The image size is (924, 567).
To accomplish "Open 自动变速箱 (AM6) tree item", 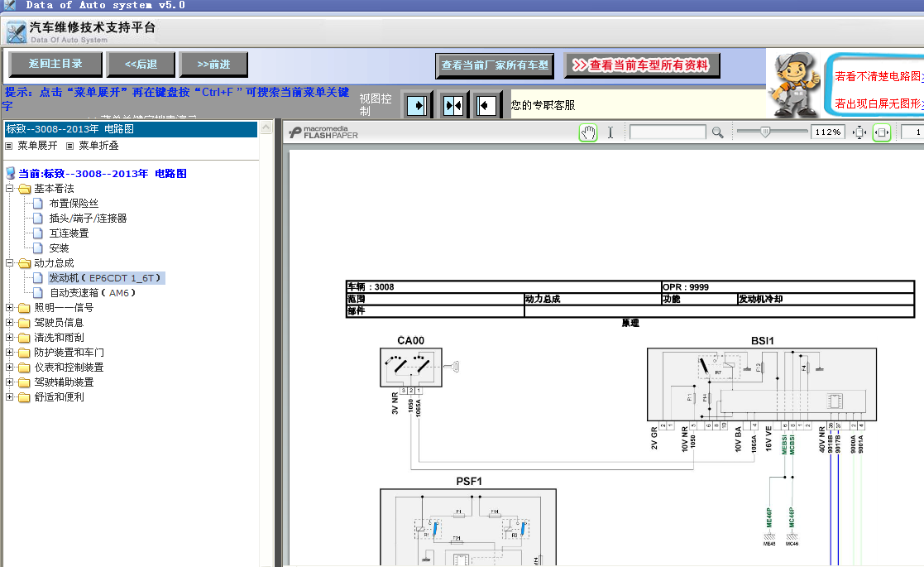I will click(x=93, y=293).
